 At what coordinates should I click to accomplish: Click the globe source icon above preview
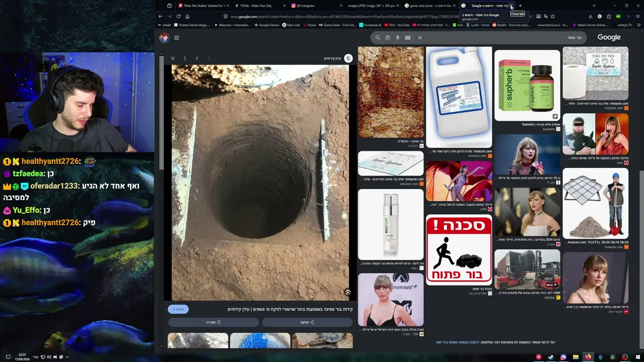348,58
